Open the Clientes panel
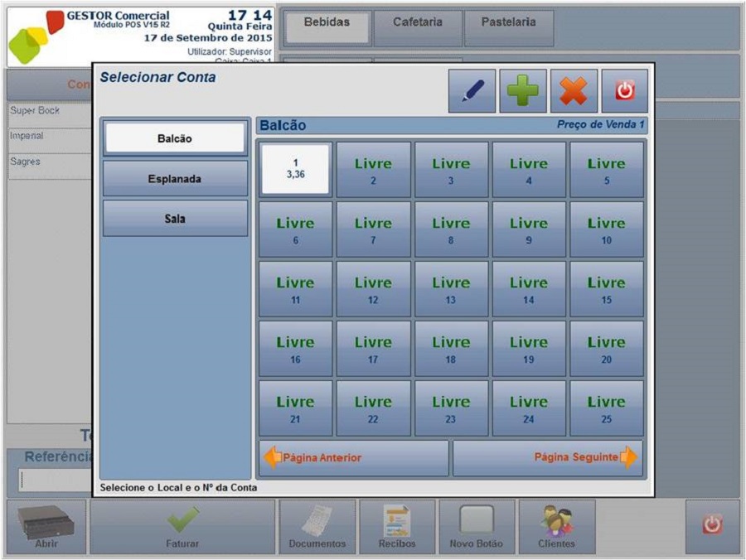Screen dimensions: 746x560 pyautogui.click(x=556, y=527)
